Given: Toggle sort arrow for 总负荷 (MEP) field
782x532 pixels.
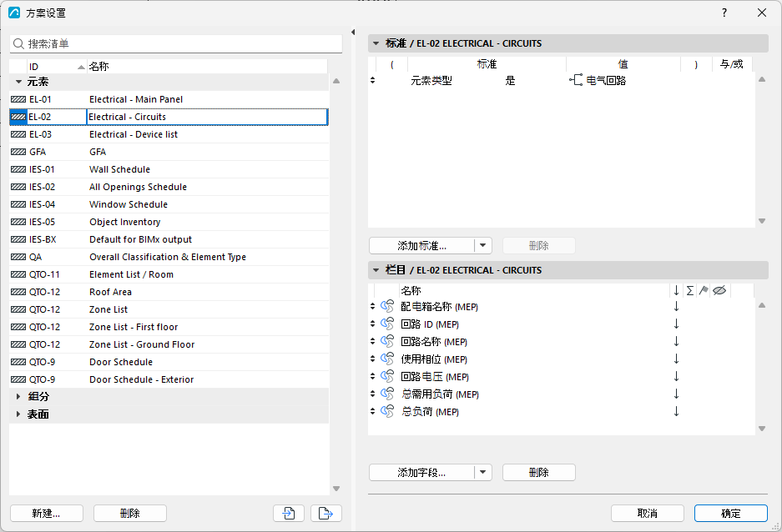Looking at the screenshot, I should [x=676, y=411].
